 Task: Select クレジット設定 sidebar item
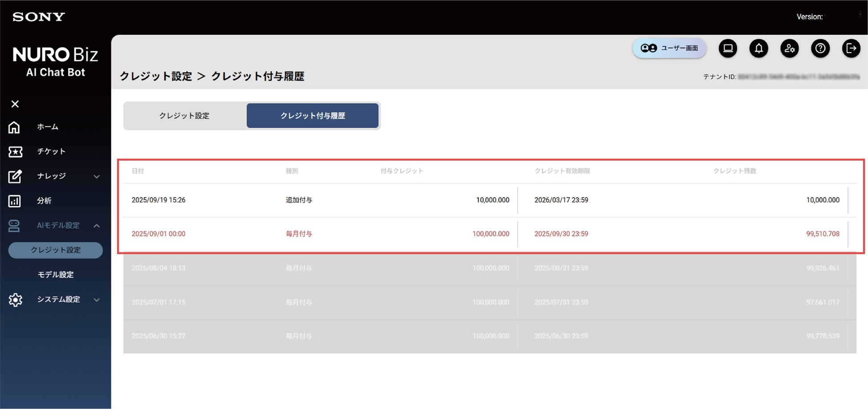click(x=56, y=250)
